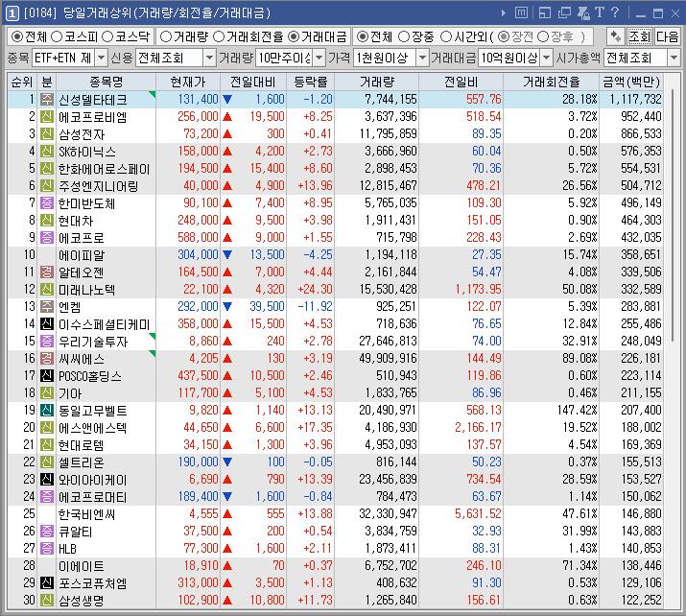Screen dimensions: 686x616
Task: Select the 에이피알 stock name
Action: point(82,255)
